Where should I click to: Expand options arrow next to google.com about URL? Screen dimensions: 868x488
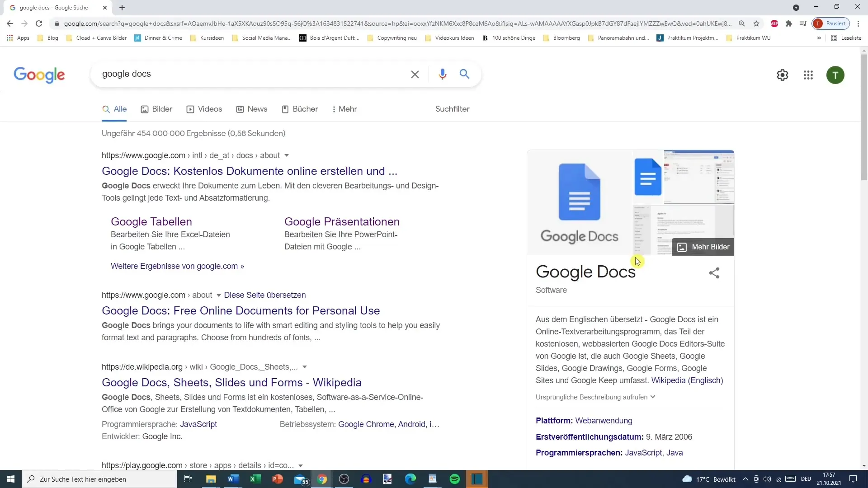[218, 296]
